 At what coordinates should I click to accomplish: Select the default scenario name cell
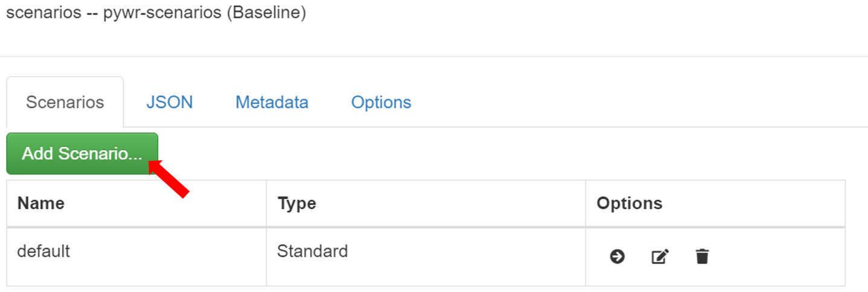[43, 251]
